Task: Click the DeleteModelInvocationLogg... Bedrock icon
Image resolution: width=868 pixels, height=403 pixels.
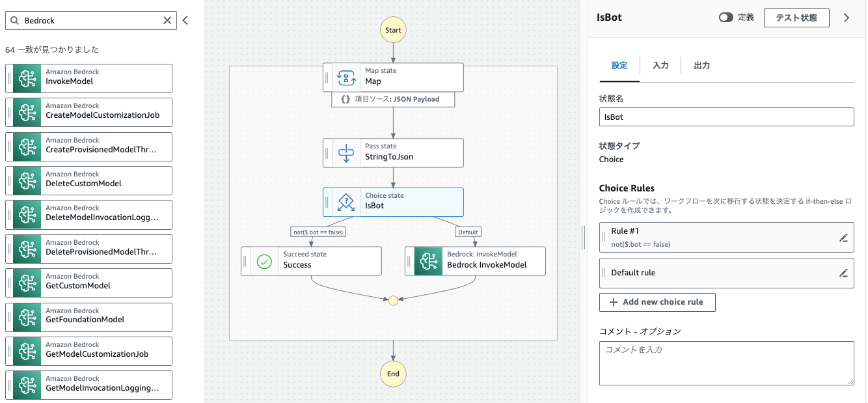Action: point(27,214)
